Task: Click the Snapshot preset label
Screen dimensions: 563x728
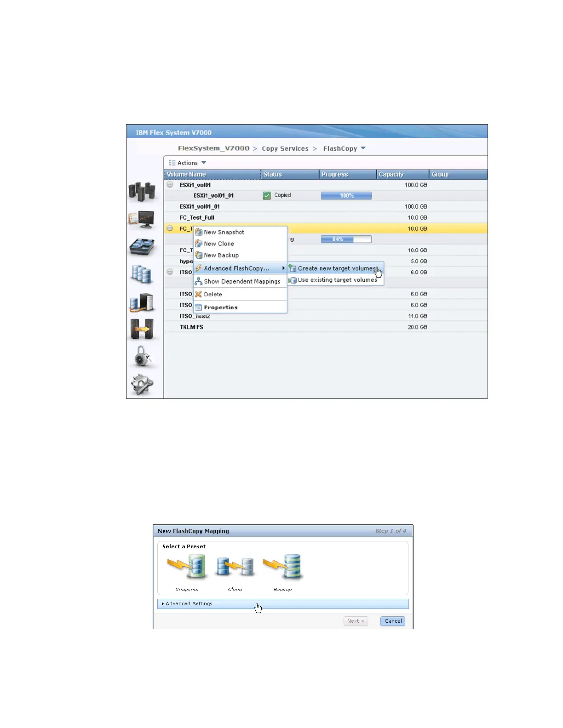Action: [187, 589]
